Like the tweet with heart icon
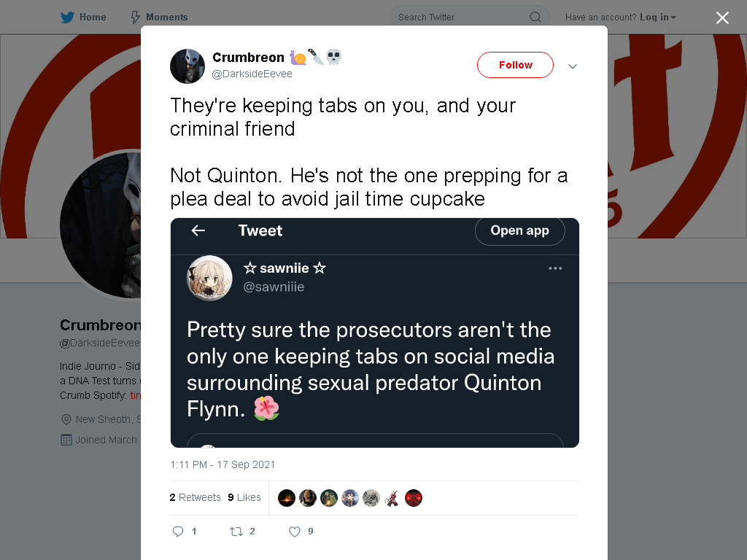747x560 pixels. click(x=295, y=532)
